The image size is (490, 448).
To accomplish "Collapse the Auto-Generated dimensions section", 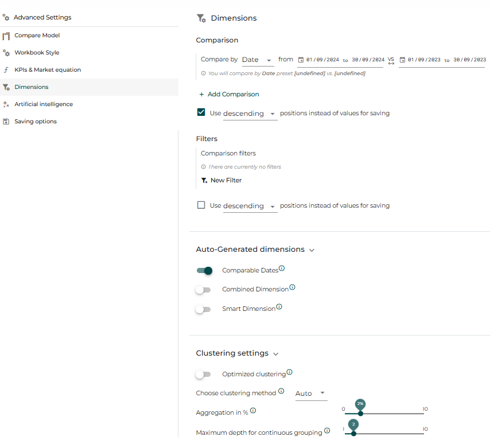I will click(x=312, y=250).
